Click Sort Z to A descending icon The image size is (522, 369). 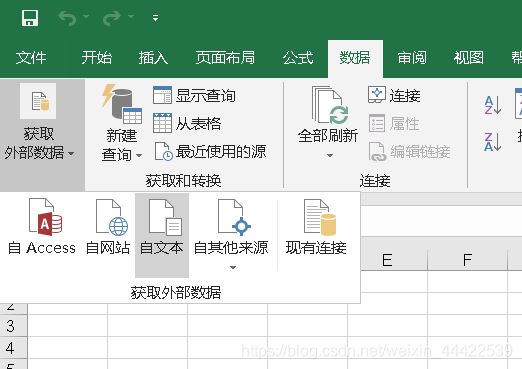493,142
